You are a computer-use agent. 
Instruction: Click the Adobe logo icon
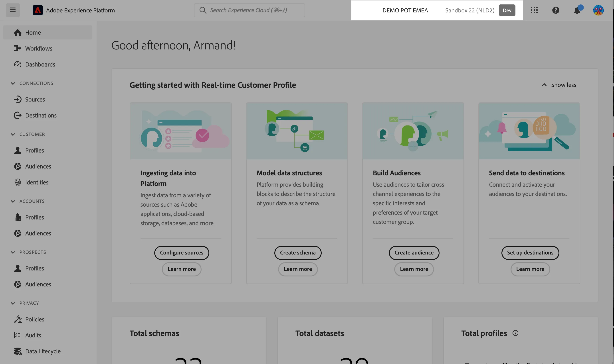(x=38, y=10)
